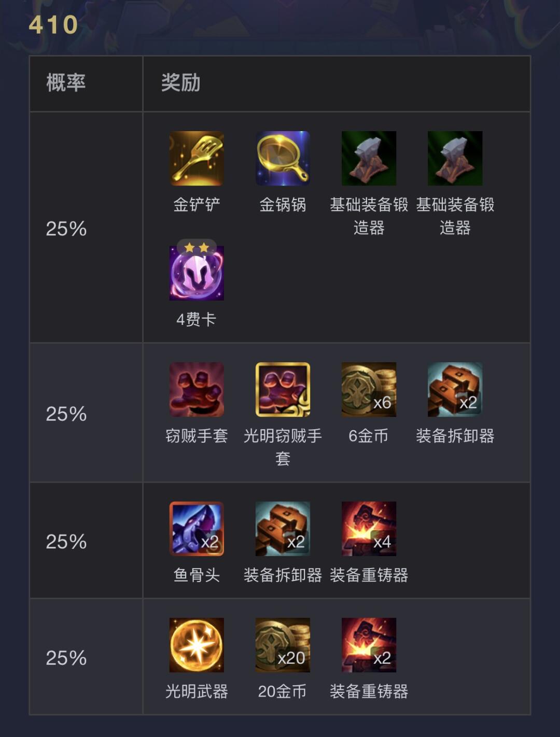Select the 410 title number
Screen dimensions: 560x737
[x=53, y=24]
